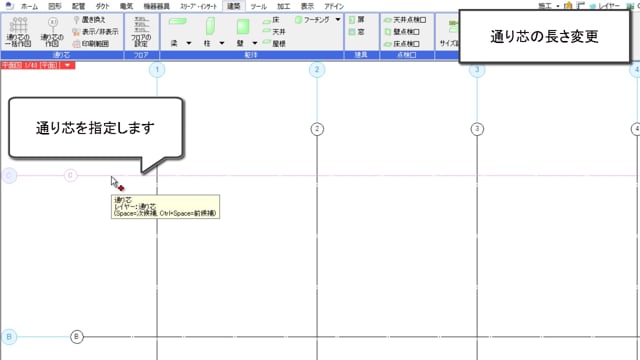Open the アドイン tab
640x360 pixels.
pyautogui.click(x=334, y=6)
